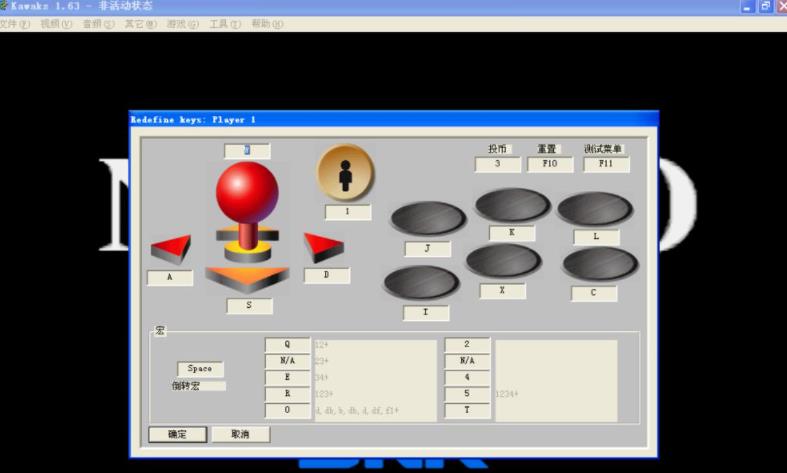Viewport: 787px width, 473px height.
Task: Click the arcade button above the C key
Action: pyautogui.click(x=599, y=265)
